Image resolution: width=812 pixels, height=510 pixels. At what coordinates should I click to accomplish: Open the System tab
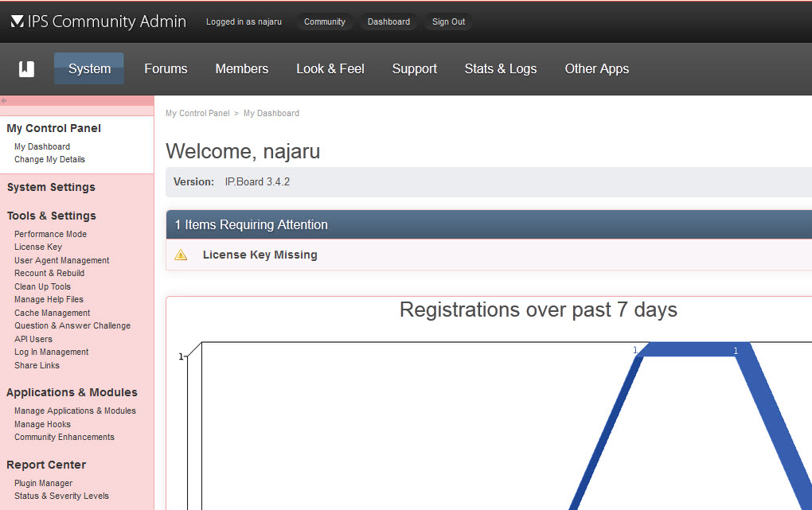tap(89, 68)
